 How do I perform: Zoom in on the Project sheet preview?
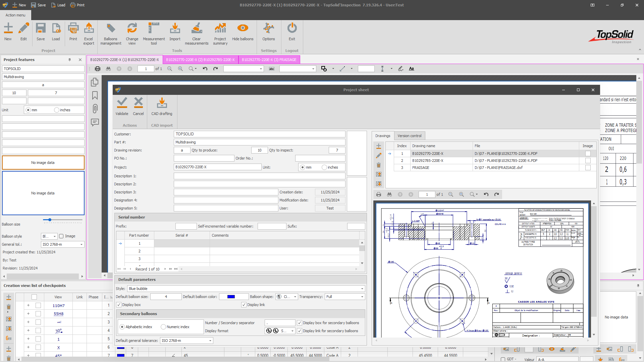pyautogui.click(x=462, y=194)
